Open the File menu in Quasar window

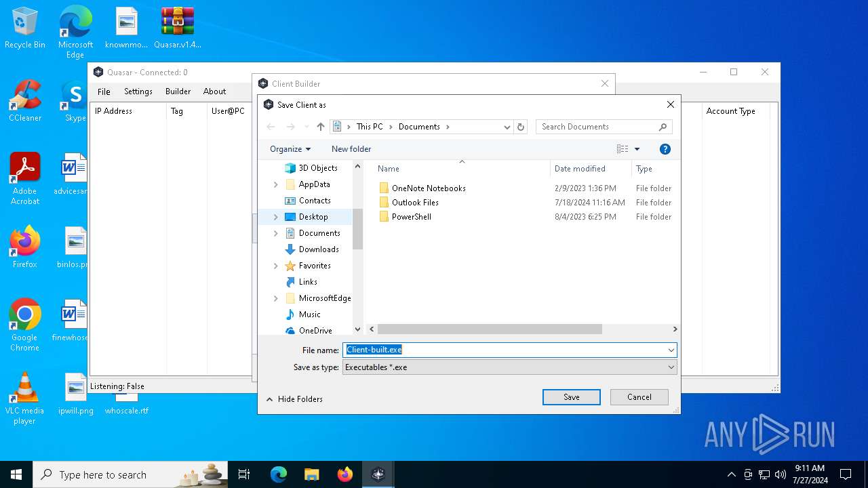point(104,91)
